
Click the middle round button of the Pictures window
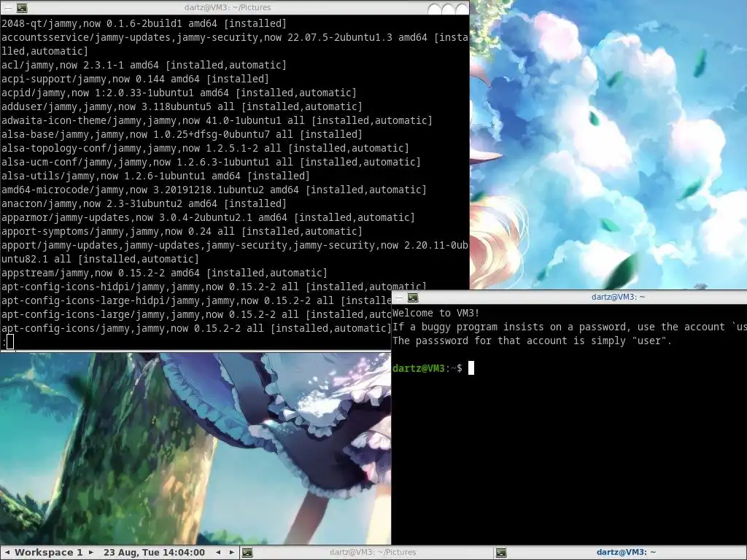click(x=449, y=9)
